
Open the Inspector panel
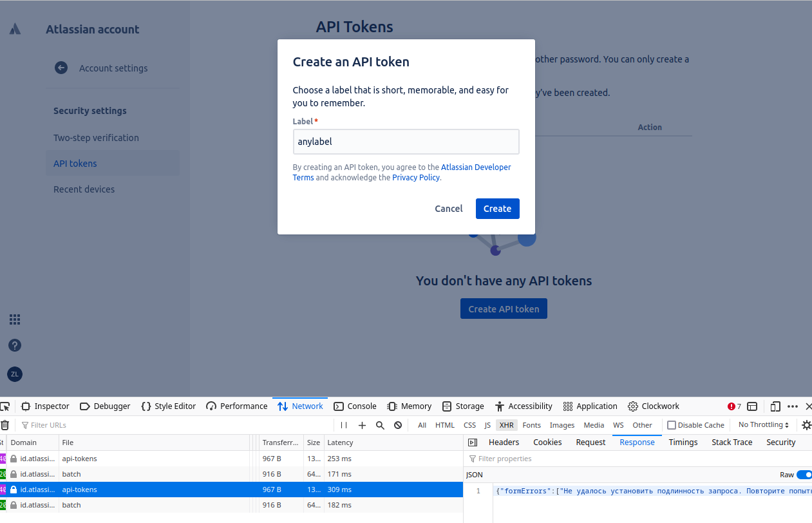click(x=45, y=406)
